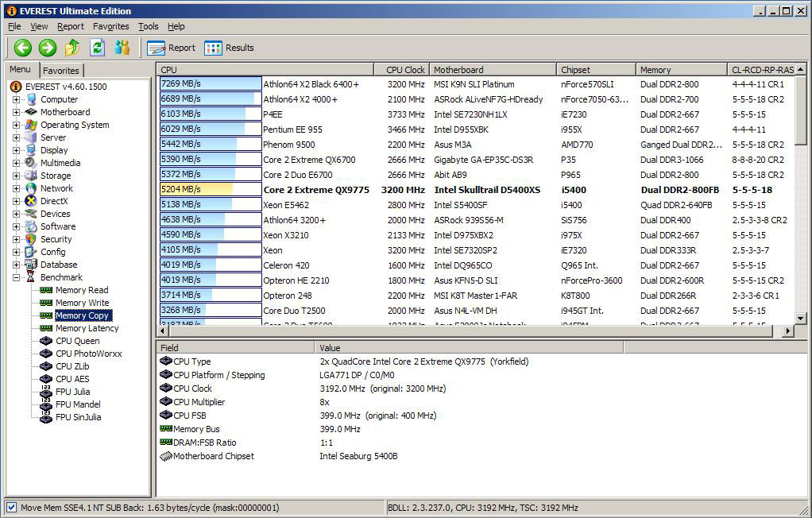Toggle the status bar checkbox
812x518 pixels.
[11, 508]
